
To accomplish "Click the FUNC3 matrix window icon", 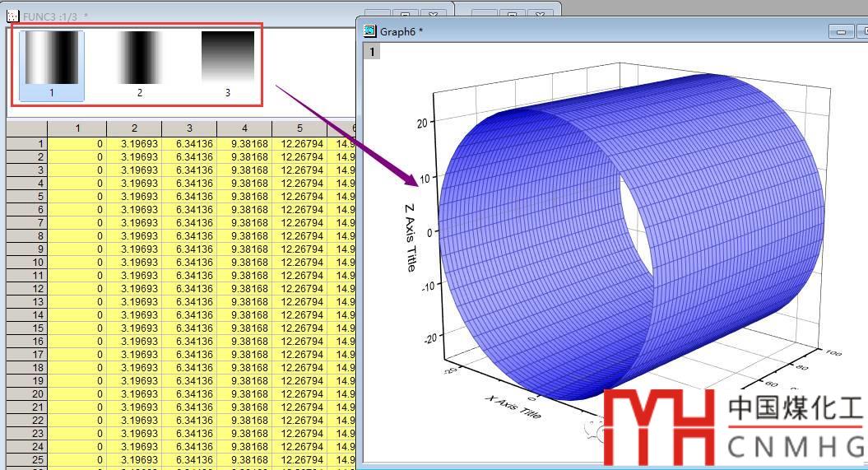I will 12,16.
